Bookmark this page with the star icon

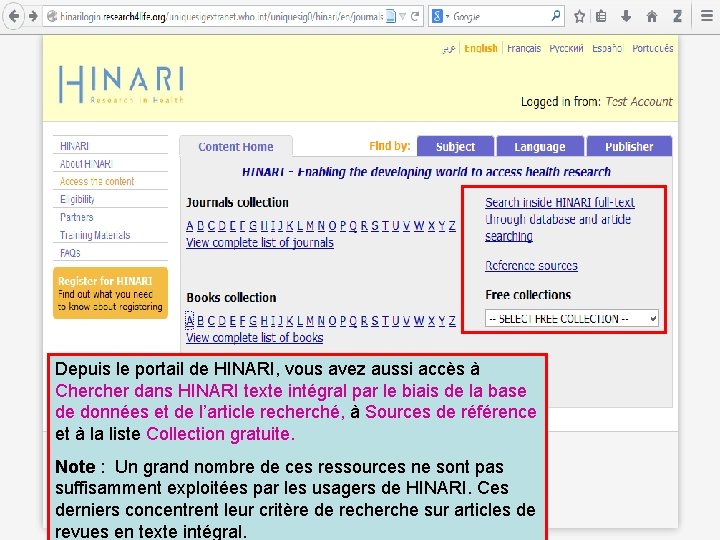[579, 17]
